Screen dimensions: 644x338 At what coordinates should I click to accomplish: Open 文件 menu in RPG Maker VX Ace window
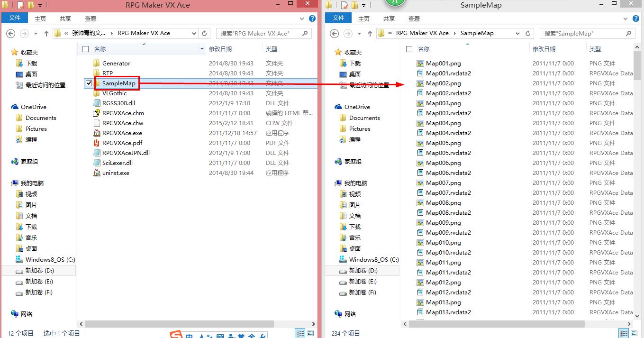[15, 18]
